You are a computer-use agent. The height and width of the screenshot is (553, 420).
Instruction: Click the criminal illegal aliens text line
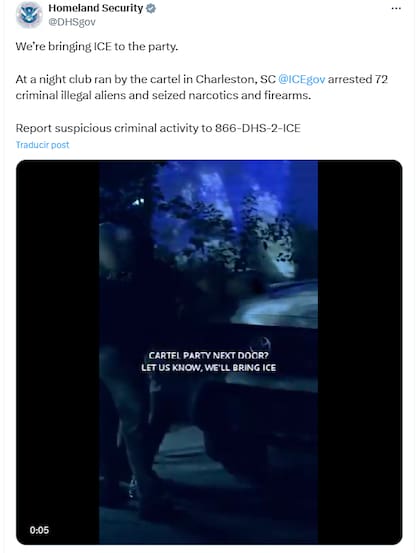tap(163, 96)
